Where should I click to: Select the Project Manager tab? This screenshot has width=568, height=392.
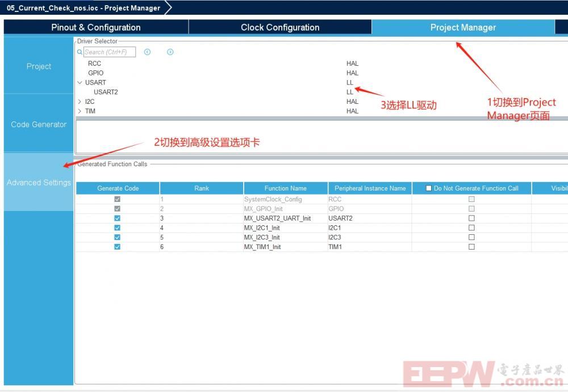pyautogui.click(x=463, y=27)
